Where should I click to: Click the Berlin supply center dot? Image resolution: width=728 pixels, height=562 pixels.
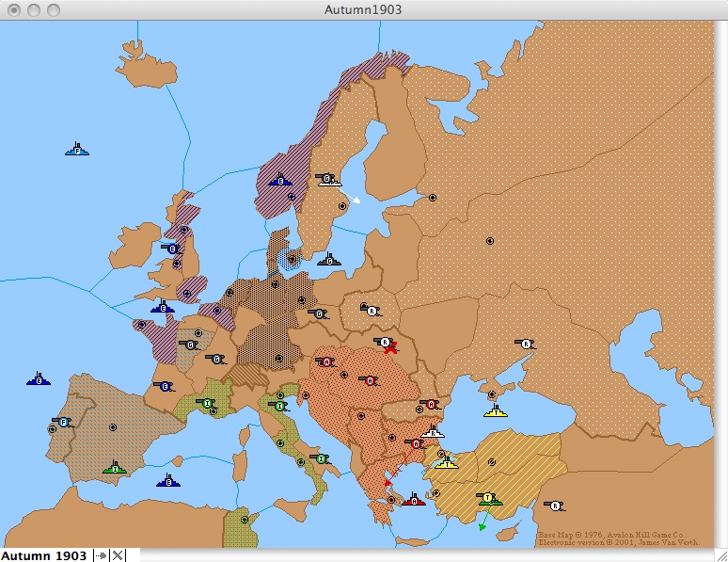click(301, 300)
